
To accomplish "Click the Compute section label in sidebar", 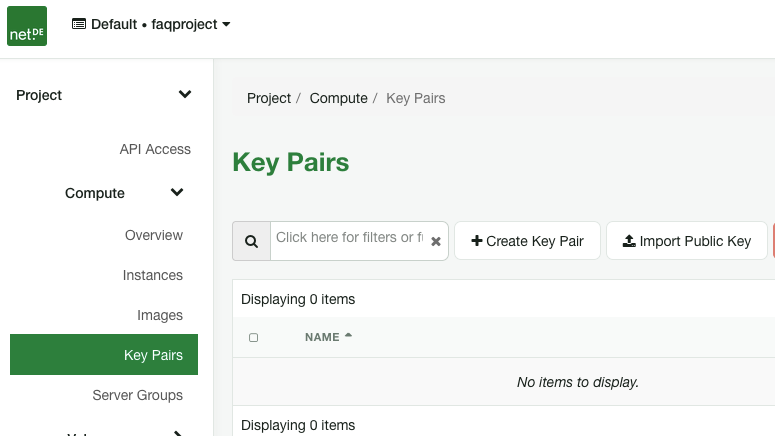I will tap(95, 193).
